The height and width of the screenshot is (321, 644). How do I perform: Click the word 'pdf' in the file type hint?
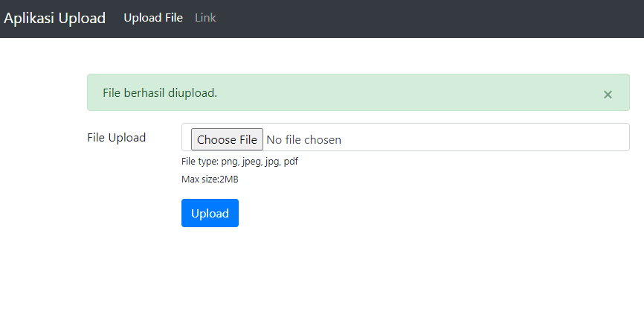click(291, 162)
